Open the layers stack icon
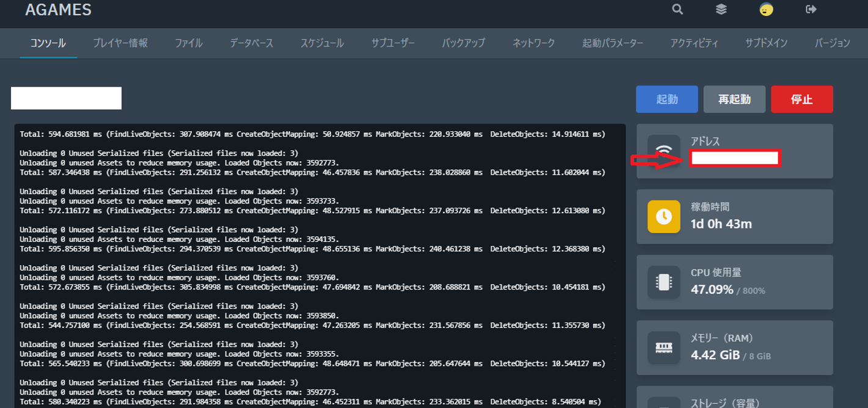Image resolution: width=868 pixels, height=408 pixels. tap(721, 9)
